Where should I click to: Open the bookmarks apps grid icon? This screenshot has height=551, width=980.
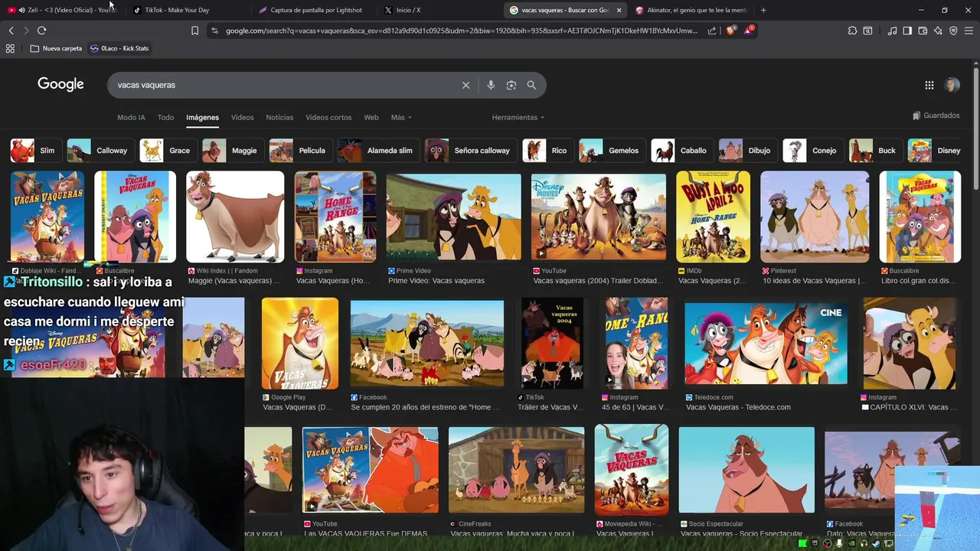pos(10,48)
